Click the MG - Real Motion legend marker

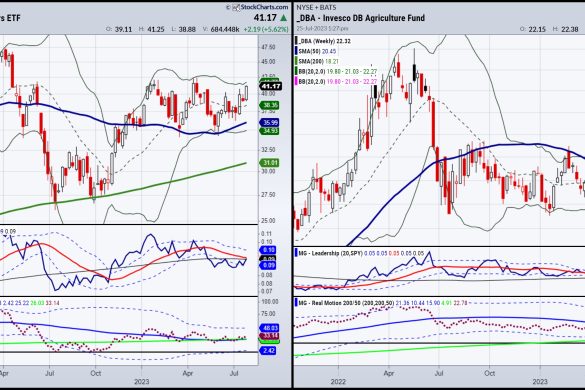pyautogui.click(x=296, y=303)
